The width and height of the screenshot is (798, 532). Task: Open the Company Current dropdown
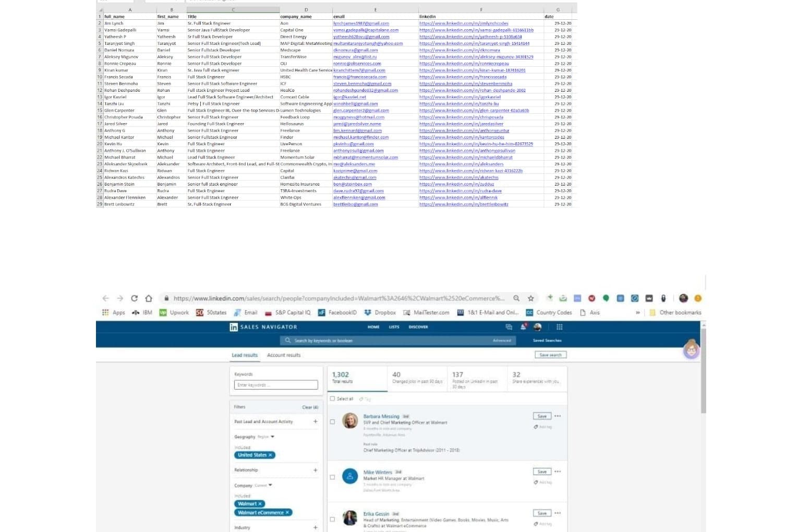coord(263,486)
